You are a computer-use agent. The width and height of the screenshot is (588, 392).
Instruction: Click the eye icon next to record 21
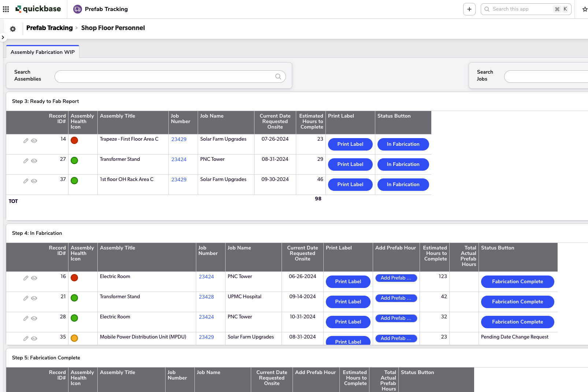34,298
